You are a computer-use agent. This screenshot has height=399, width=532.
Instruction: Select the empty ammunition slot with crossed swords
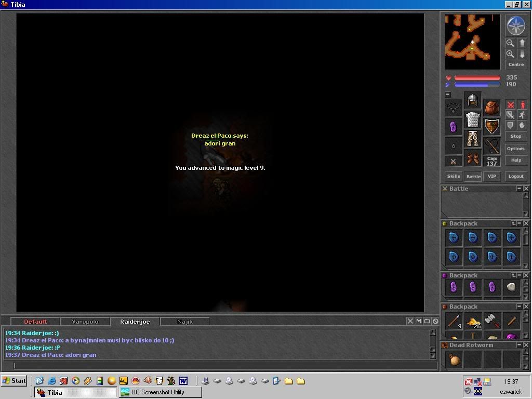(x=453, y=162)
